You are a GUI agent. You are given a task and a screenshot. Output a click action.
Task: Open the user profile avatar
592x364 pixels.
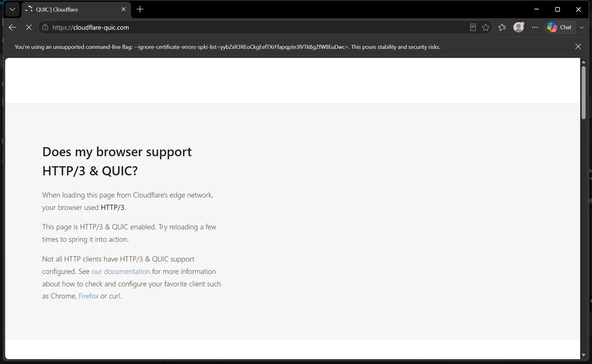tap(519, 27)
